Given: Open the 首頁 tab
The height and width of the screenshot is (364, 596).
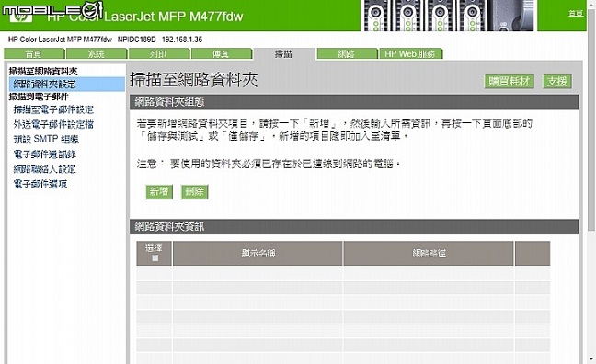Looking at the screenshot, I should (x=35, y=54).
